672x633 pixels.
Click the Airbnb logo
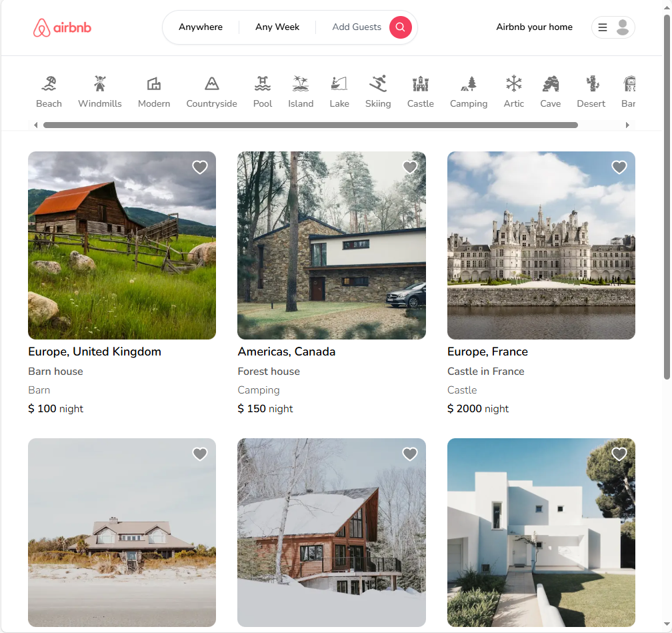coord(62,27)
